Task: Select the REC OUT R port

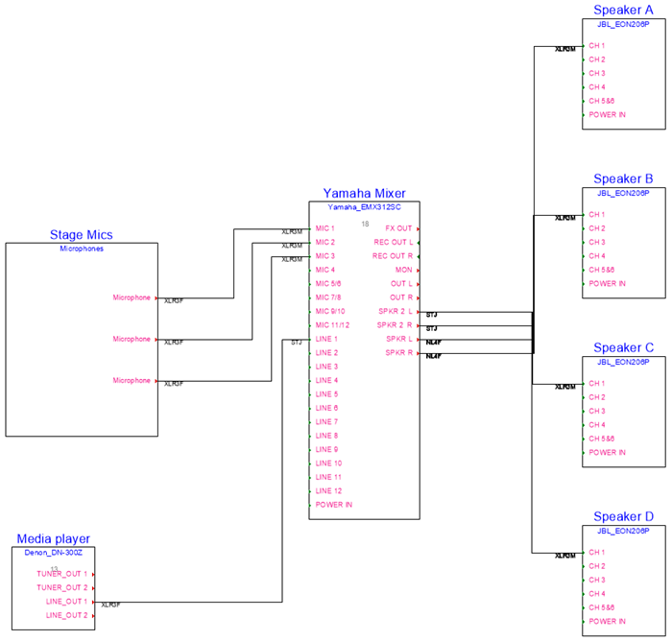Action: (x=393, y=256)
